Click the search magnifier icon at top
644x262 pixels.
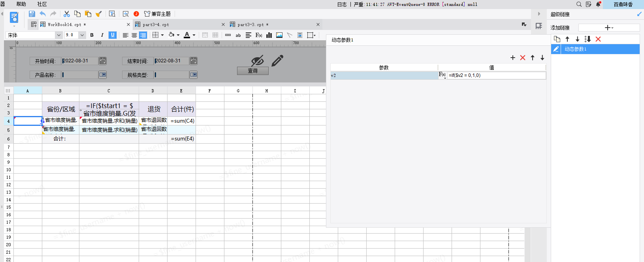pos(579,4)
